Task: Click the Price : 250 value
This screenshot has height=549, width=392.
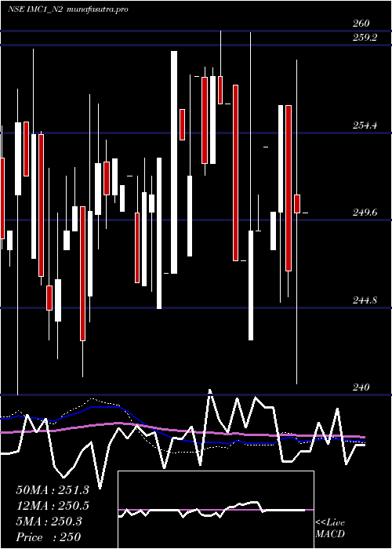Action: coord(49,536)
